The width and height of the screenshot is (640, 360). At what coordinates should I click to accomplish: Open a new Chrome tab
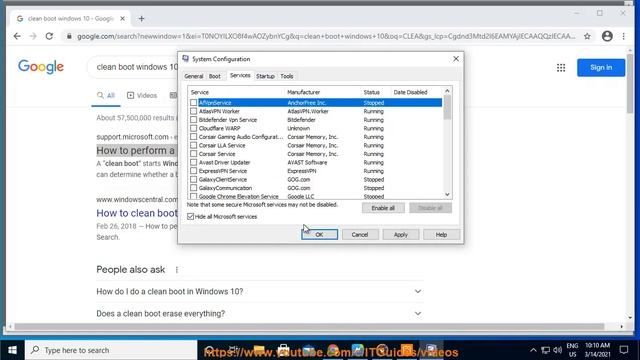point(141,19)
